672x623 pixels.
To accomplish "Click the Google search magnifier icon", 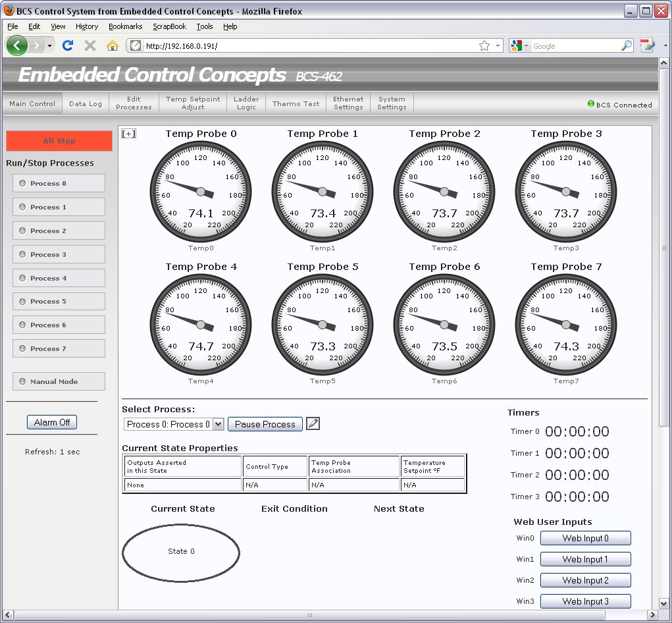I will point(627,45).
